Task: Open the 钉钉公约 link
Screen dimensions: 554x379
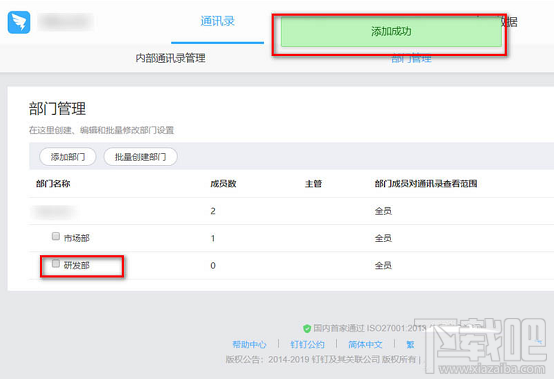Action: click(x=307, y=344)
